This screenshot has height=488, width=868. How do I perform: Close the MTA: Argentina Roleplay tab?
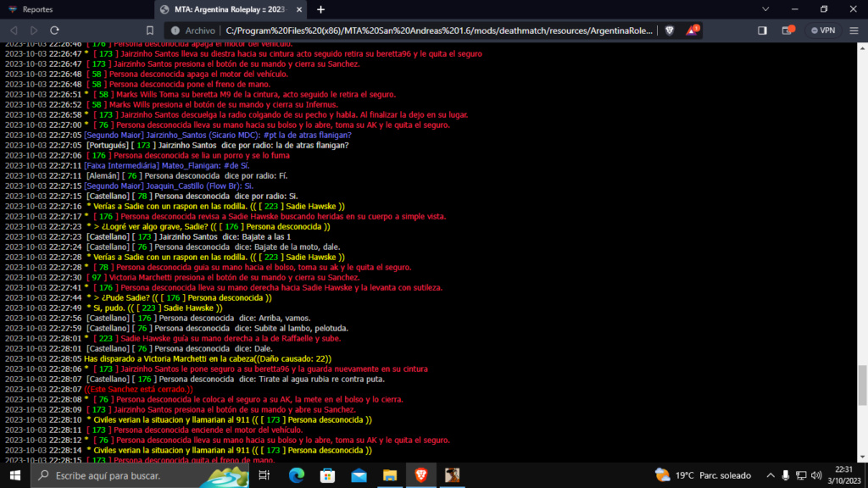click(x=299, y=9)
